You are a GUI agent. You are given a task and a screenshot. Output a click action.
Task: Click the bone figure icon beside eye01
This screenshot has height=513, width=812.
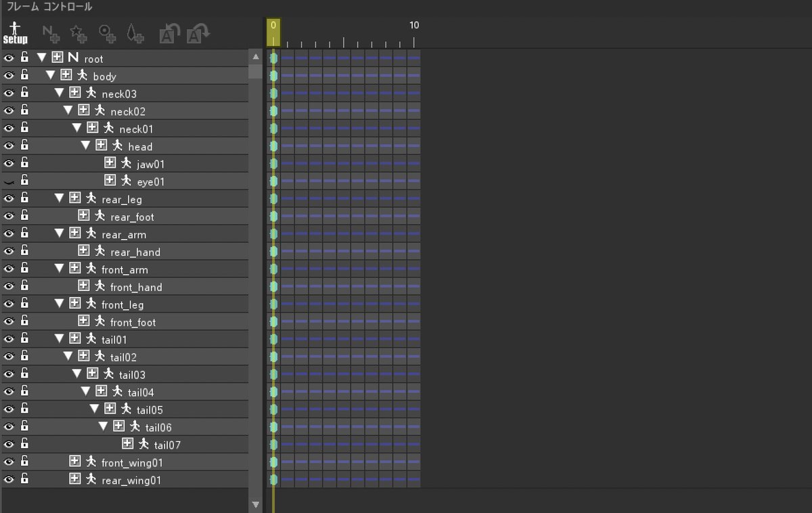pyautogui.click(x=127, y=181)
